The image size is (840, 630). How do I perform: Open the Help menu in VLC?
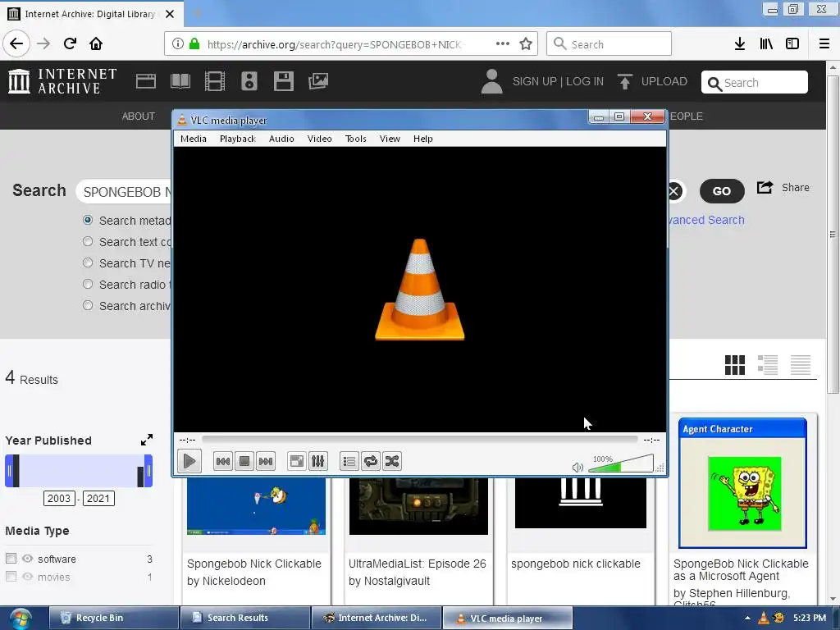pos(422,139)
